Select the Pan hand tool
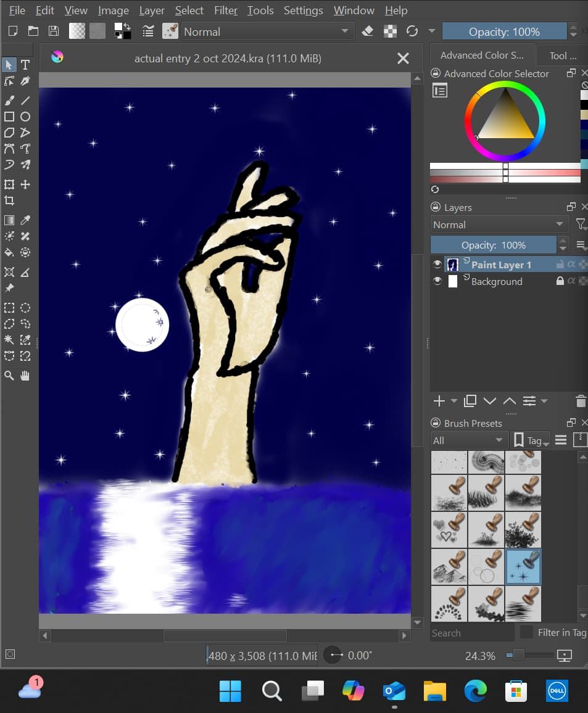 click(x=25, y=376)
